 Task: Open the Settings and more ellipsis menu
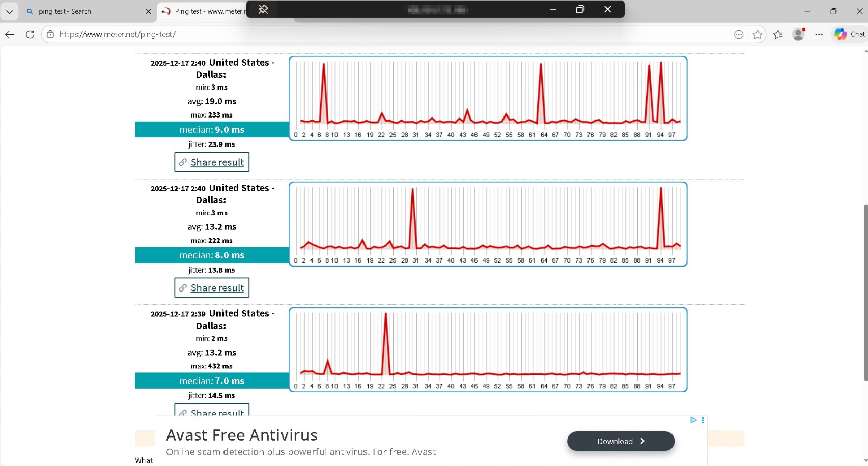click(819, 34)
